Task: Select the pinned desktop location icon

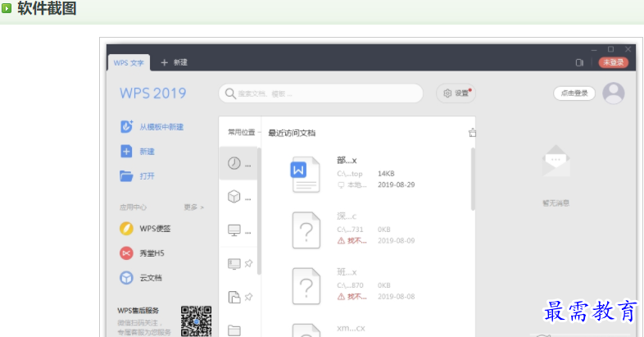Action: pyautogui.click(x=234, y=263)
